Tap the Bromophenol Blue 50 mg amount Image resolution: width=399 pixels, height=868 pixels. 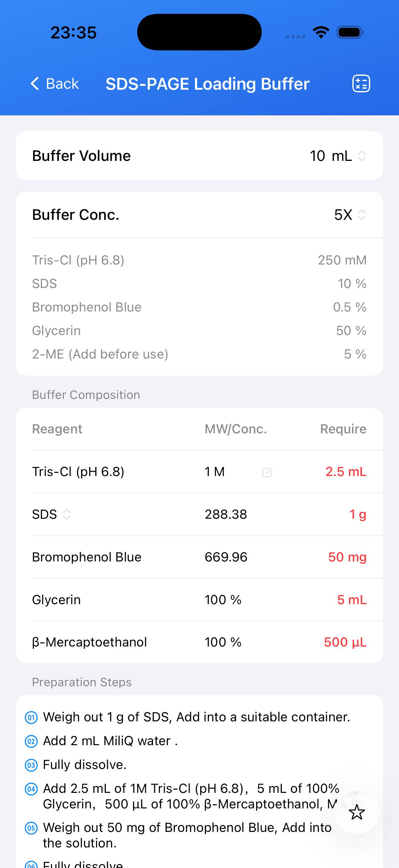(347, 557)
